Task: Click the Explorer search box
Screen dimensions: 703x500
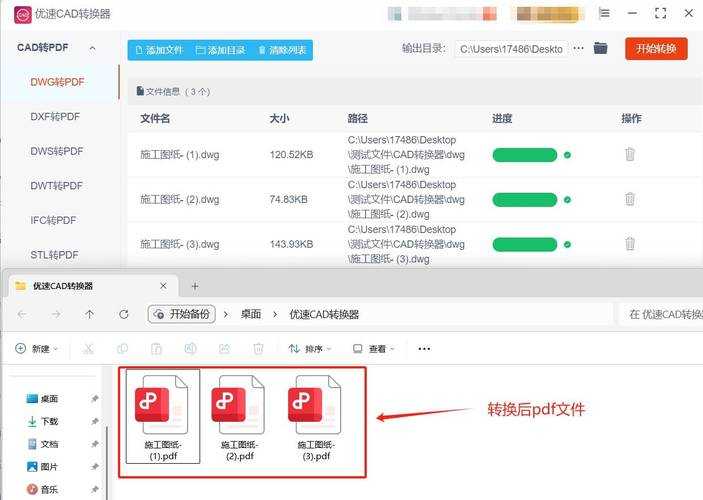Action: tap(660, 314)
